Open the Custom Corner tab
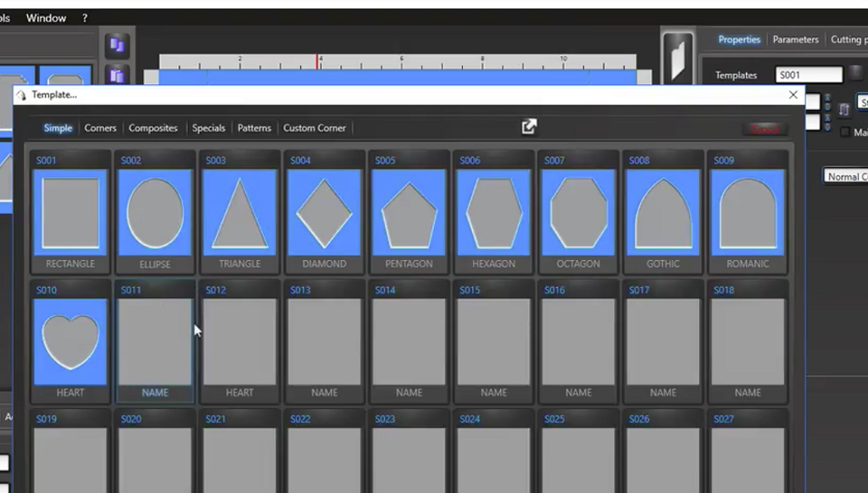This screenshot has width=868, height=493. (314, 128)
